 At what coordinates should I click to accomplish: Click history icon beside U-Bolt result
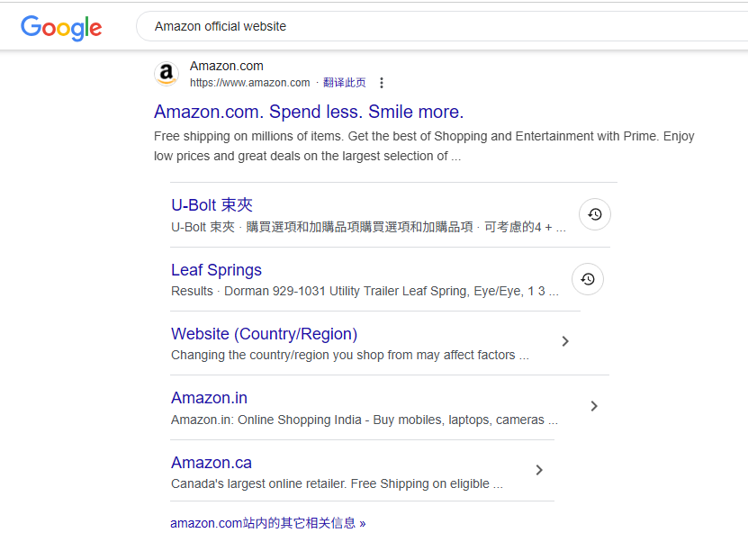[x=595, y=214]
